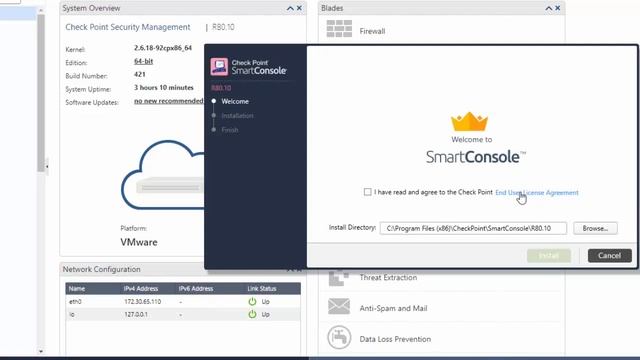Select the eth0 interface name
The height and width of the screenshot is (360, 640).
tap(75, 302)
